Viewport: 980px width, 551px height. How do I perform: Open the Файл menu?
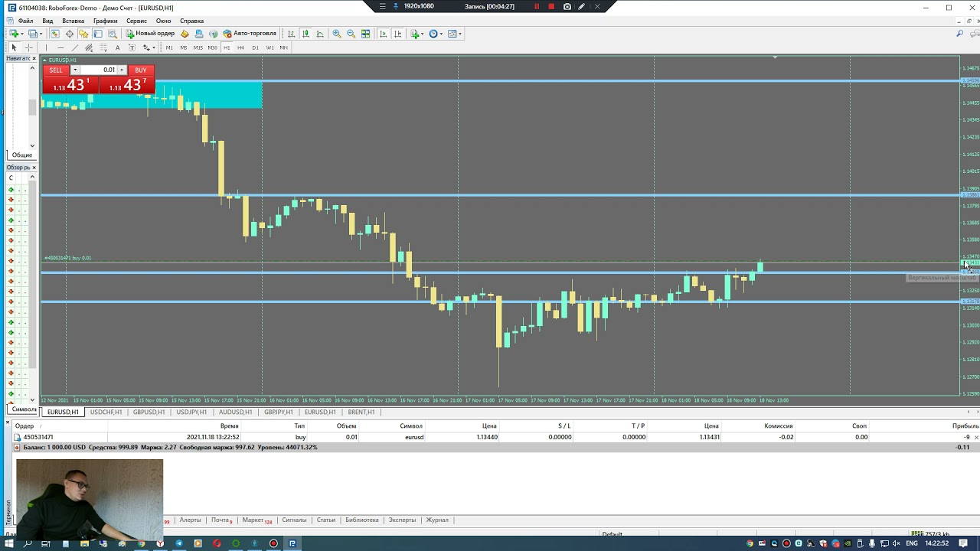point(25,21)
